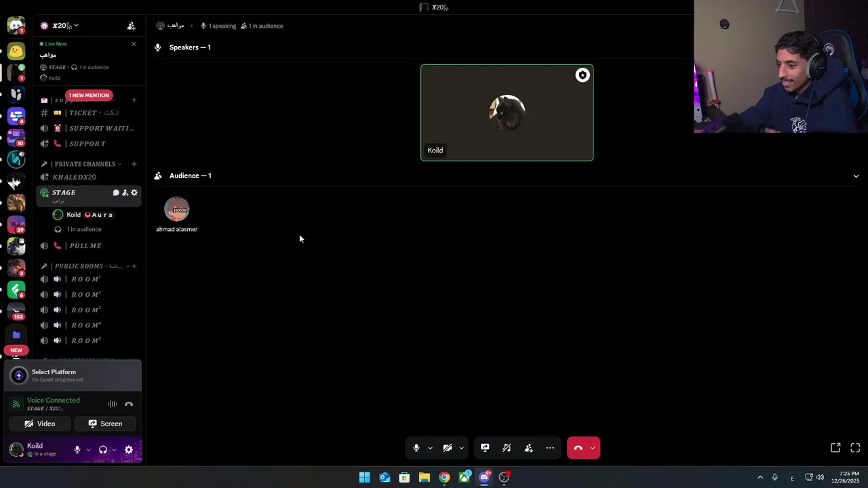Screen dimensions: 868x488
Task: Open server with 153 notification badge
Action: pos(16,311)
